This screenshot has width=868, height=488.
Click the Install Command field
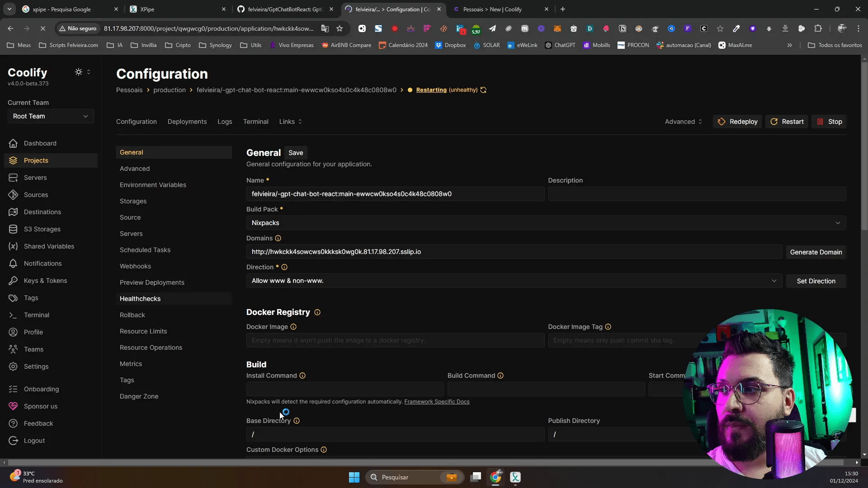point(345,389)
